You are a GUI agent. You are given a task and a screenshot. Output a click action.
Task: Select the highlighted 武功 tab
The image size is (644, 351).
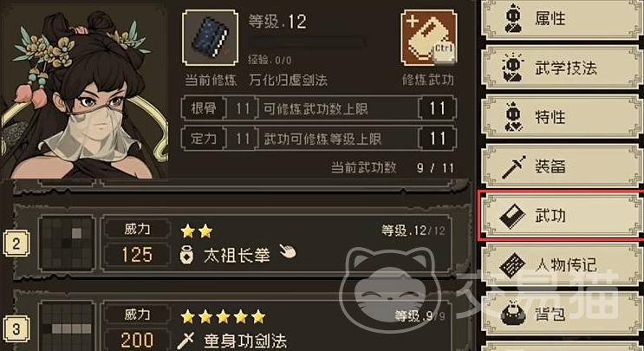click(562, 215)
